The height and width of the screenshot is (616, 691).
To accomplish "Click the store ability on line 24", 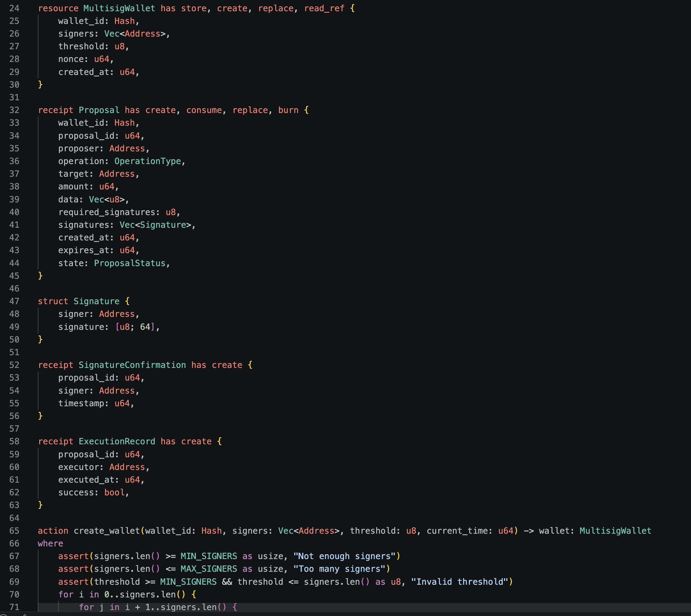I will pyautogui.click(x=194, y=9).
